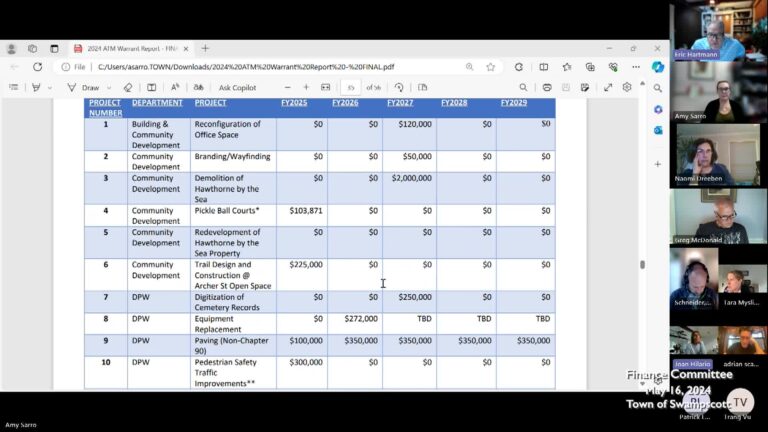Click the Ask Copilot button
Screen dimensions: 768x432
click(x=238, y=87)
